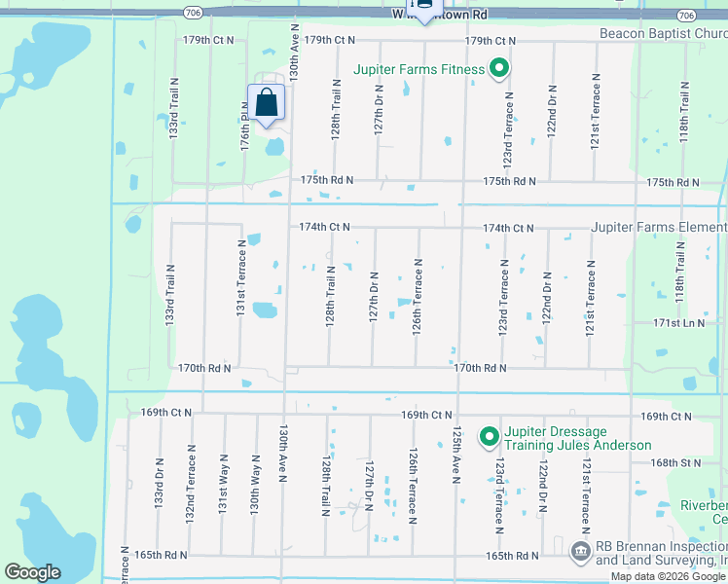728x584 pixels.
Task: Click the 131st Way N street label
Action: point(223,484)
